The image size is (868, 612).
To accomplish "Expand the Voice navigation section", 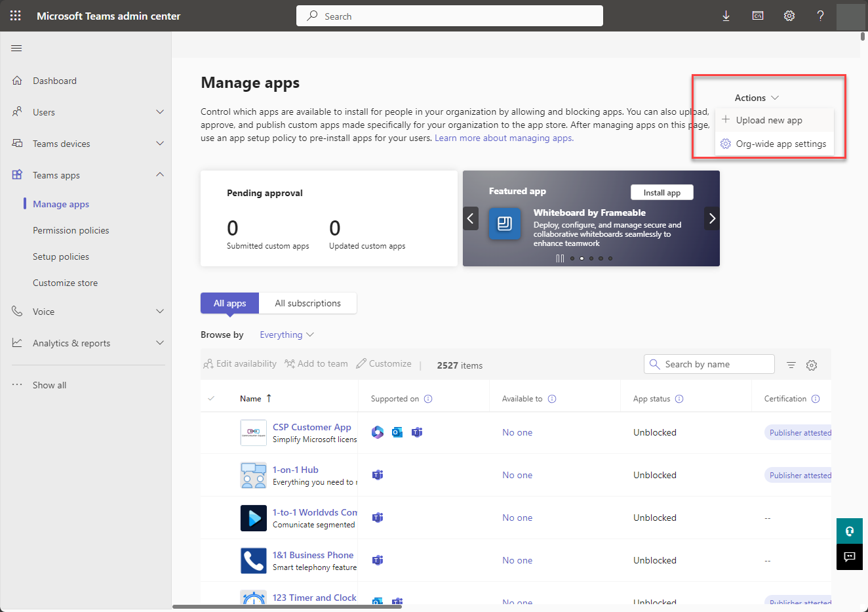I will coord(160,312).
